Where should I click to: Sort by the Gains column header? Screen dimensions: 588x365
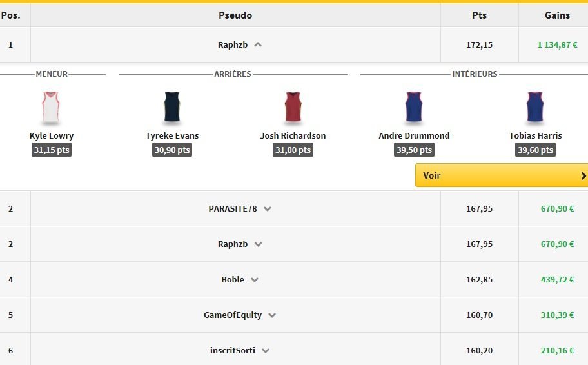[x=557, y=15]
